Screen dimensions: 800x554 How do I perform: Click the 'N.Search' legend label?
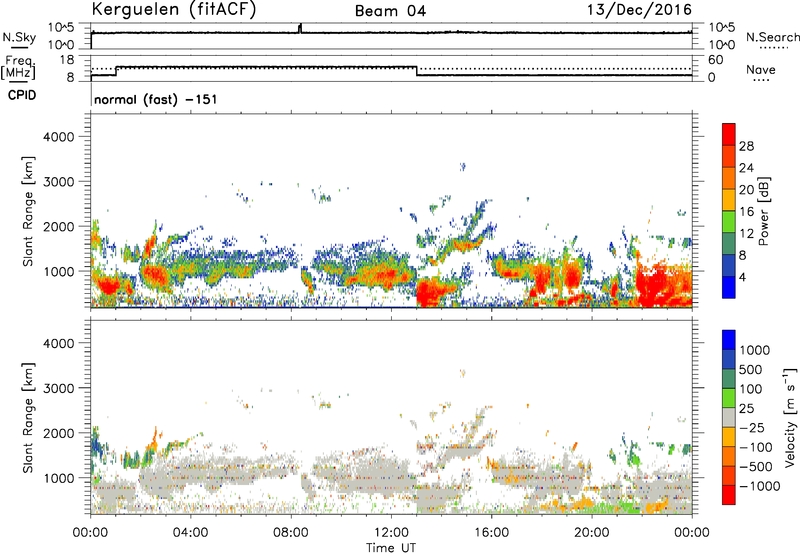tap(773, 37)
